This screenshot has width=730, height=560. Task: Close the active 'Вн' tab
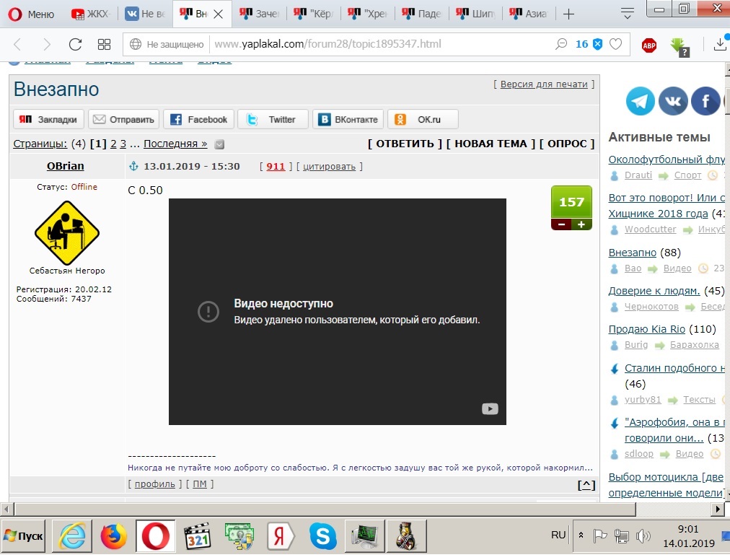coord(218,14)
